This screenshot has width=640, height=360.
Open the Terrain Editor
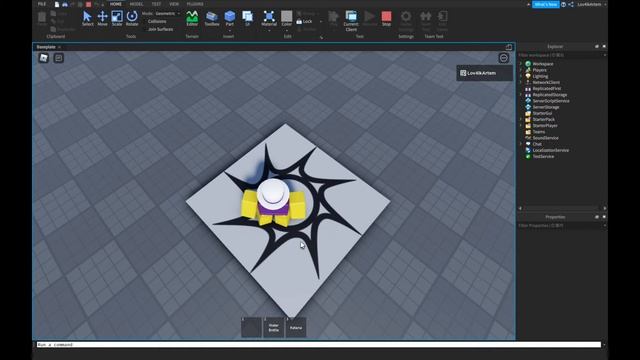(x=192, y=18)
